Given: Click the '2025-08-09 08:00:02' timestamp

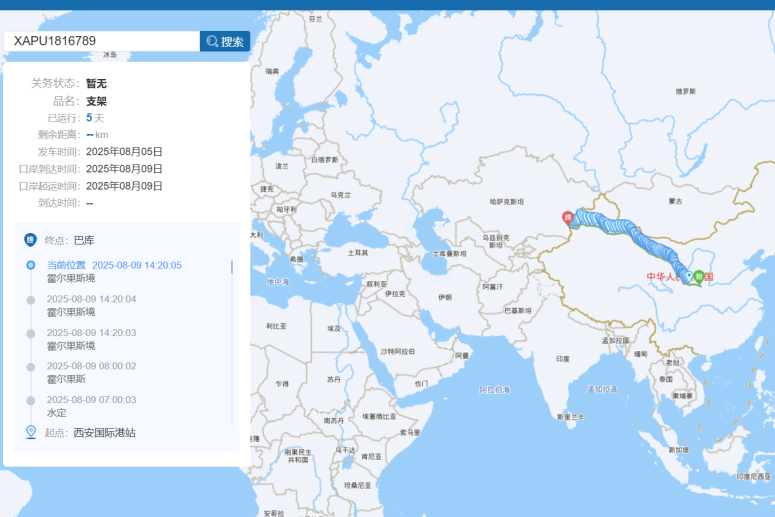Looking at the screenshot, I should tap(91, 366).
